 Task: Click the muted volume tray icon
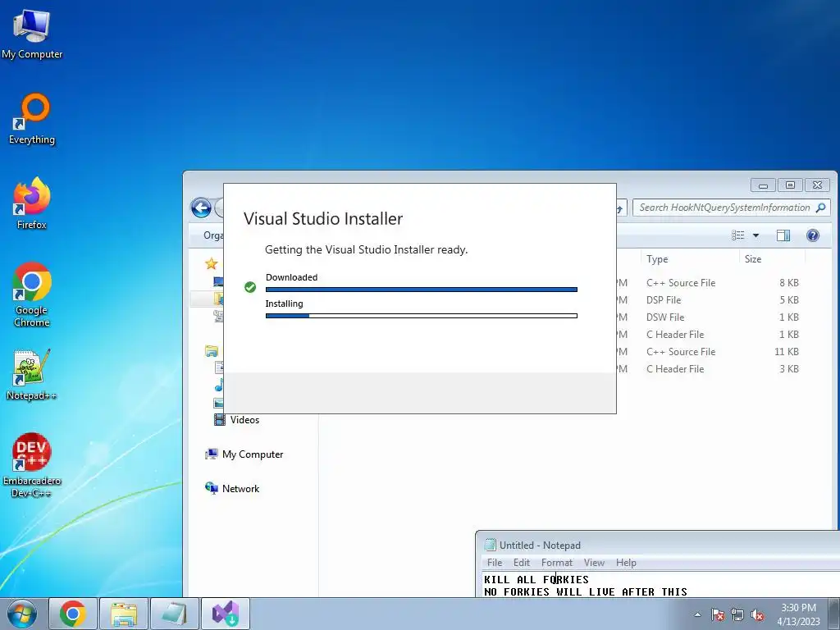[757, 614]
